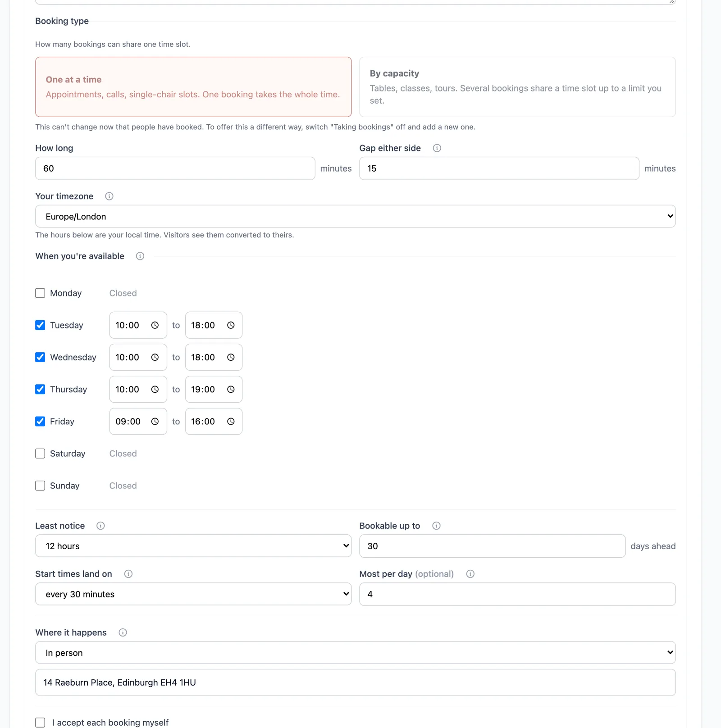Select the By capacity booking card

[x=517, y=87]
